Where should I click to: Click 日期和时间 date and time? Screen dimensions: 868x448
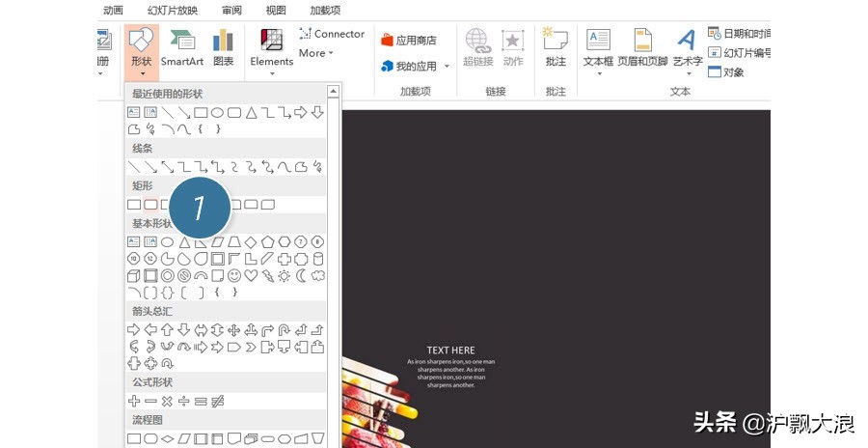(x=739, y=33)
